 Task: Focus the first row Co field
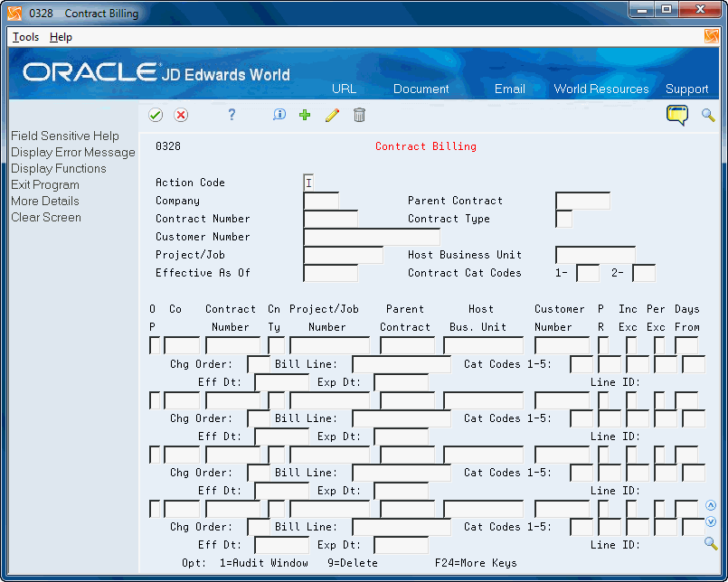tap(182, 345)
